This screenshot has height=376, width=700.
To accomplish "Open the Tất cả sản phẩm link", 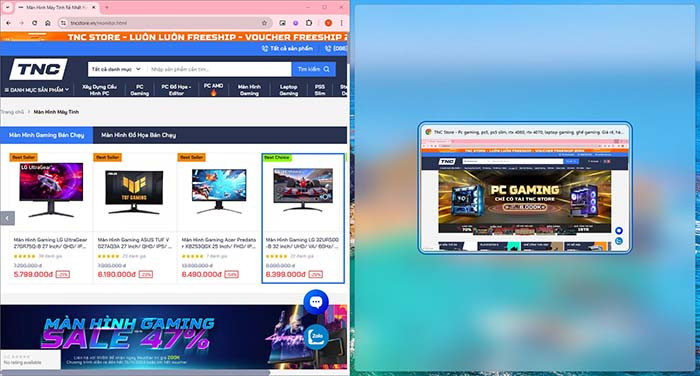I will 287,48.
